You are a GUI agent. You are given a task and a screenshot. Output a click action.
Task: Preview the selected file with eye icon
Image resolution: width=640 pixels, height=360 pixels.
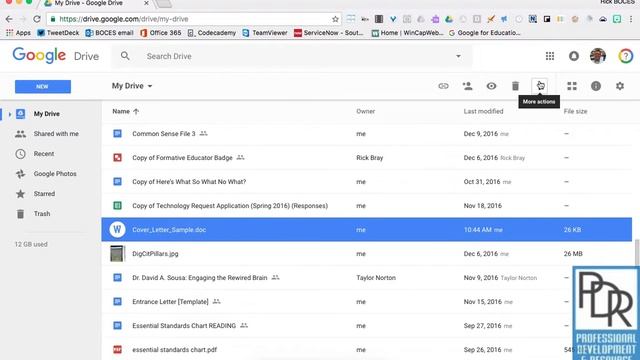point(491,86)
